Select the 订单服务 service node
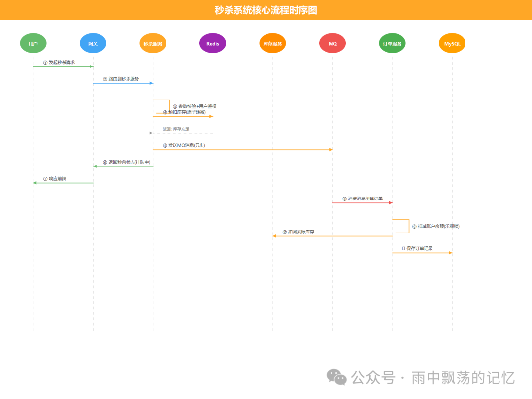This screenshot has width=532, height=399. pos(392,43)
